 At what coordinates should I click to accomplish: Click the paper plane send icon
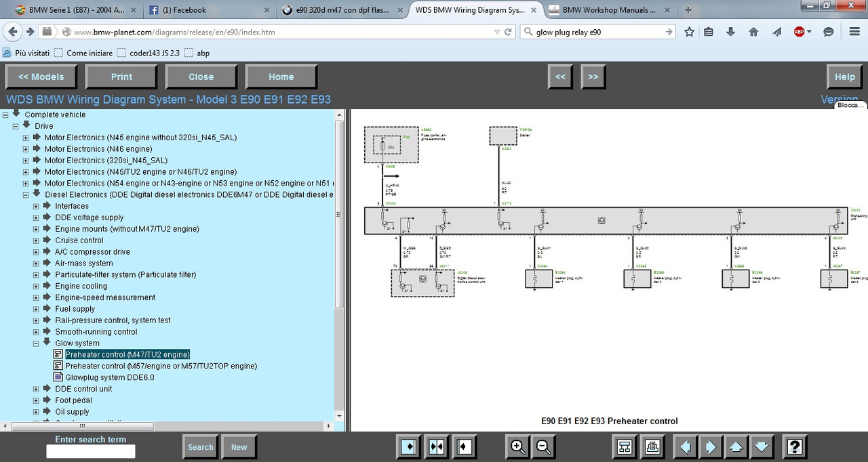777,32
